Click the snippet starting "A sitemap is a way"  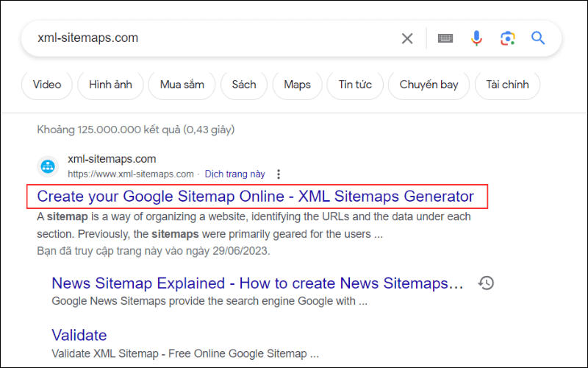254,225
